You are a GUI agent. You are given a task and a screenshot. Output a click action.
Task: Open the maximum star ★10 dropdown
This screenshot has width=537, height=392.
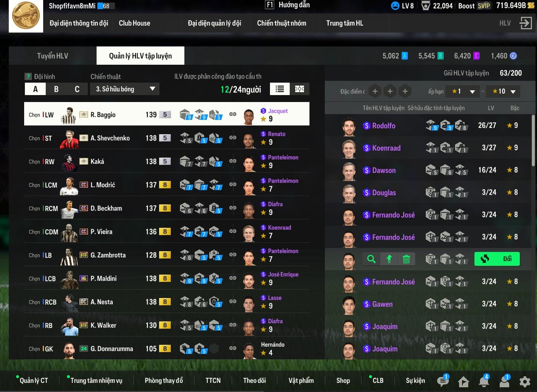pos(504,91)
